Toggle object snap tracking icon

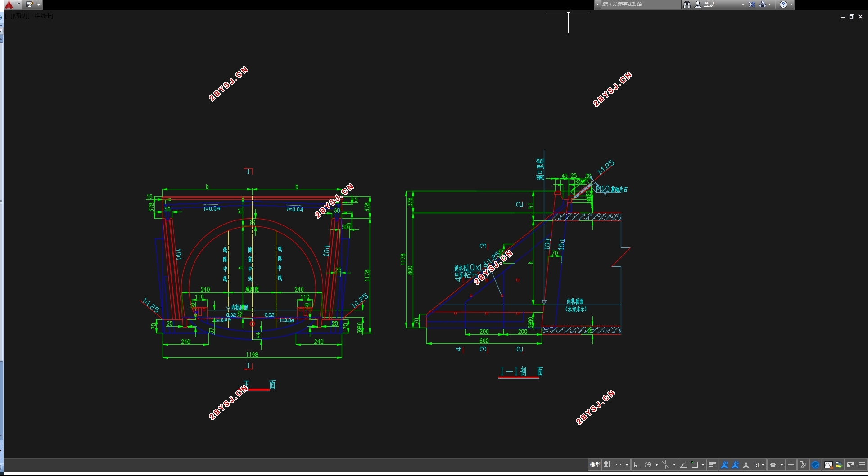point(683,465)
